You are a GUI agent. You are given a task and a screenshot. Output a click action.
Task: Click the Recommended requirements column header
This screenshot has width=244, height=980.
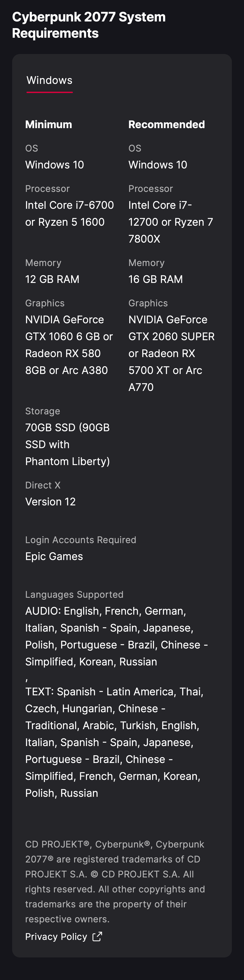tap(166, 124)
